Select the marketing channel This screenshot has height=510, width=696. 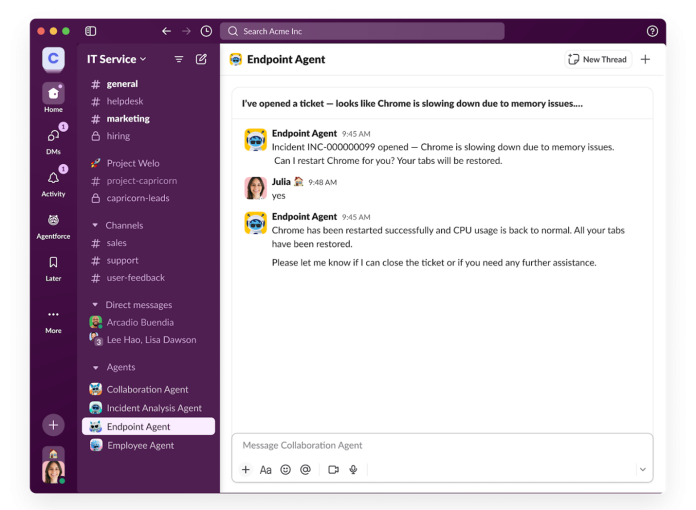coord(128,119)
